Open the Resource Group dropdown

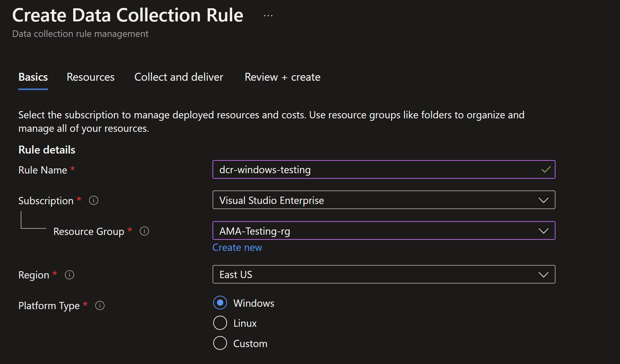coord(543,231)
